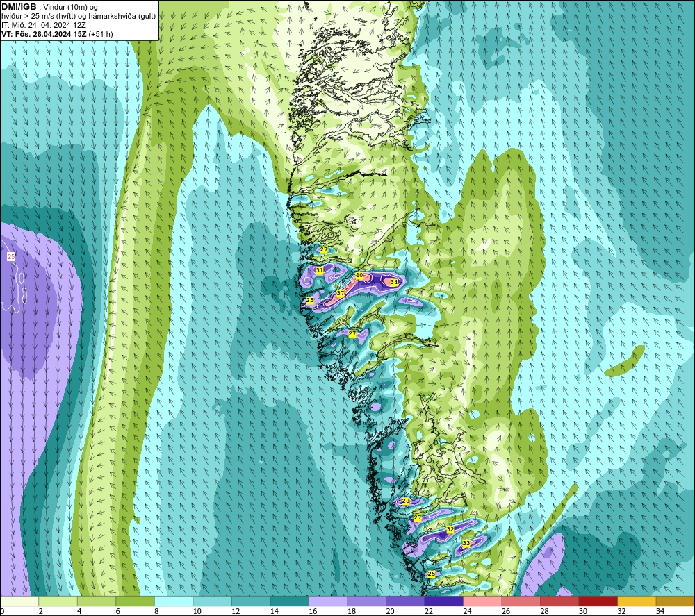Select the 26–28 m/s salmon legend swatch

(521, 601)
